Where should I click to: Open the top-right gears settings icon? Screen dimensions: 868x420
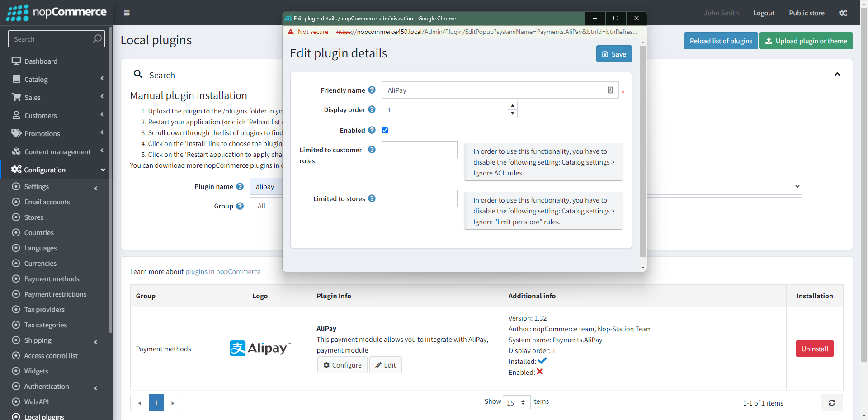click(x=843, y=13)
